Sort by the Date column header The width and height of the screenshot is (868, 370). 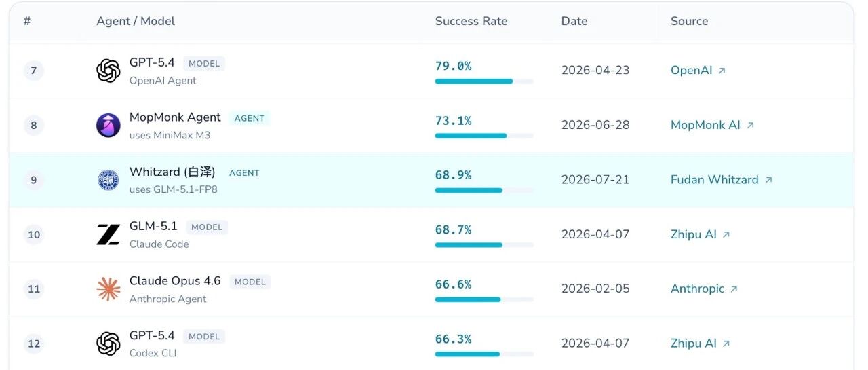574,21
